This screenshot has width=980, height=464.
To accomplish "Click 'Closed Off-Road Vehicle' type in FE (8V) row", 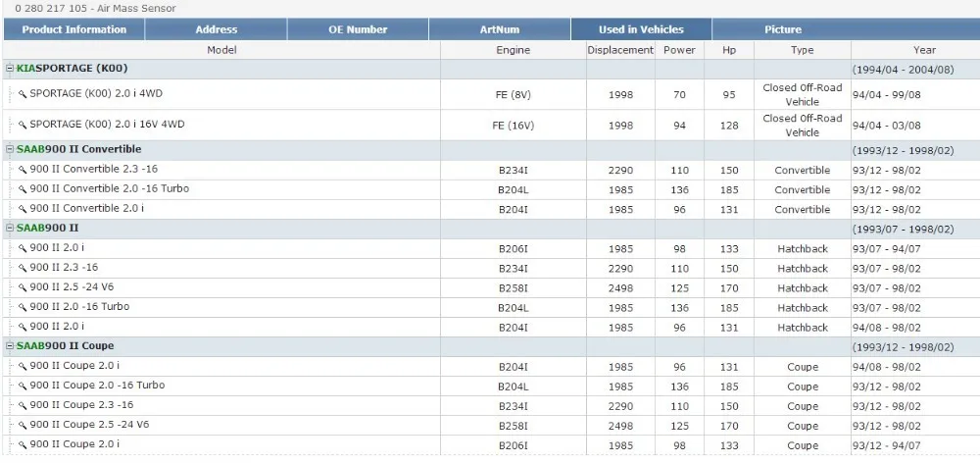I will (802, 94).
